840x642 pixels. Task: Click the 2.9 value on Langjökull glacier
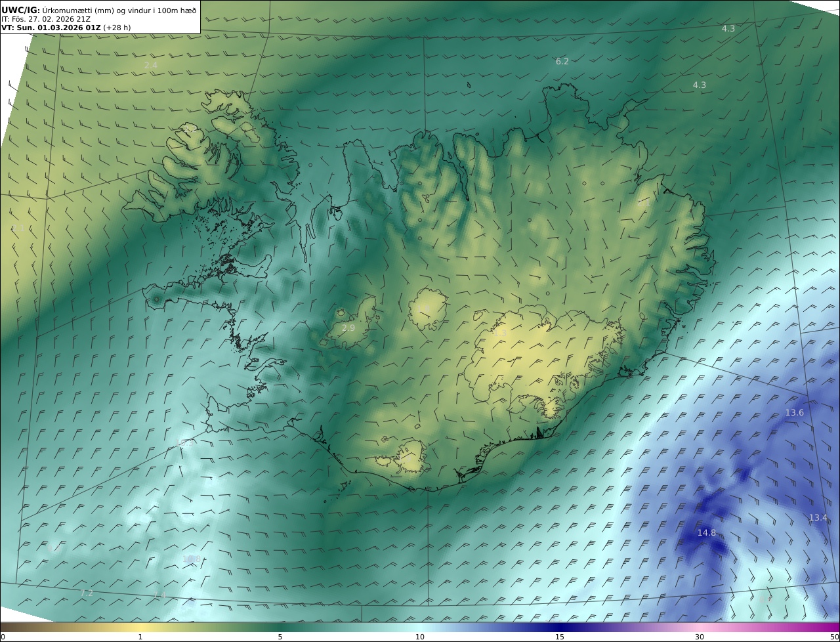click(348, 327)
